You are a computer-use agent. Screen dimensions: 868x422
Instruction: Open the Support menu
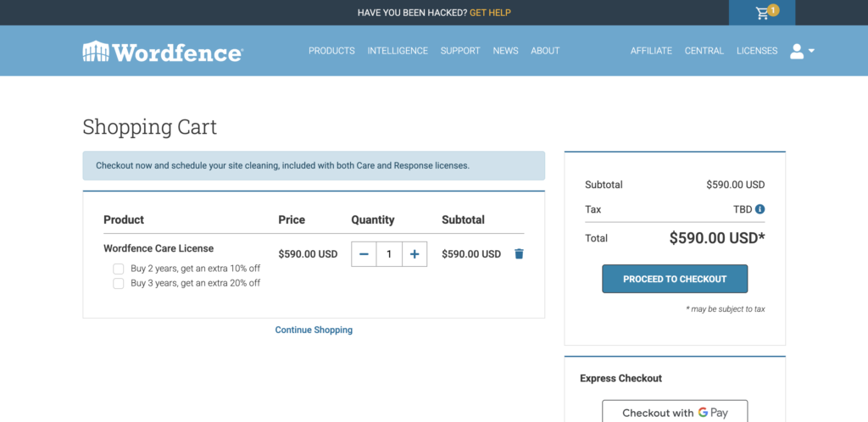pos(460,51)
